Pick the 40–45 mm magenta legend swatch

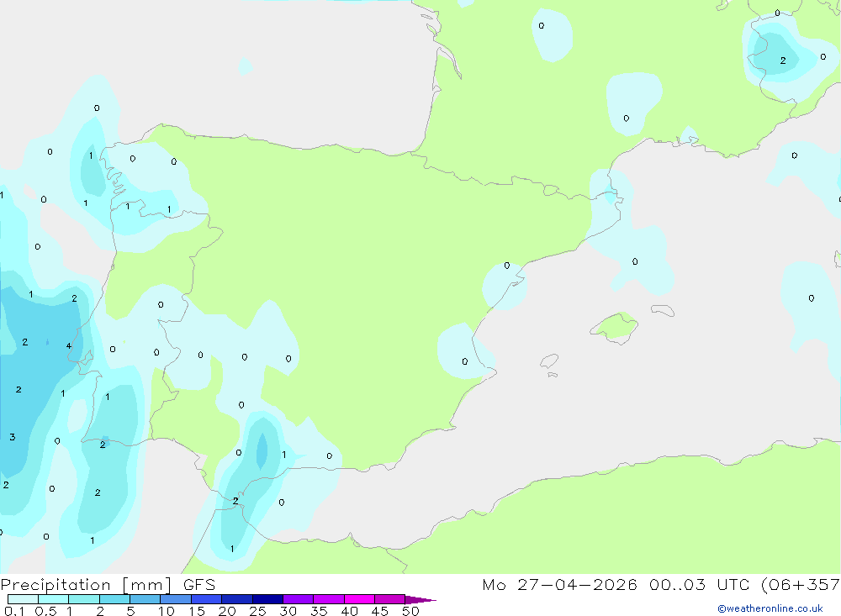point(359,599)
